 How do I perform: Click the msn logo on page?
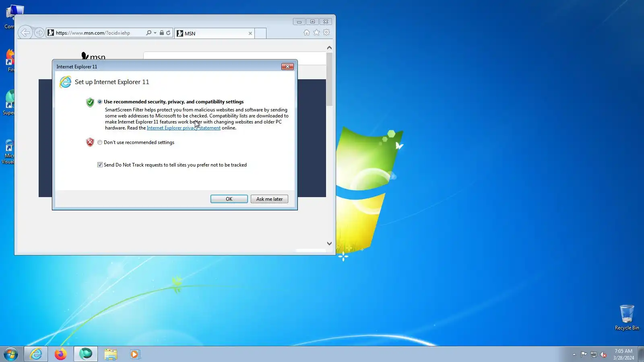coord(93,56)
